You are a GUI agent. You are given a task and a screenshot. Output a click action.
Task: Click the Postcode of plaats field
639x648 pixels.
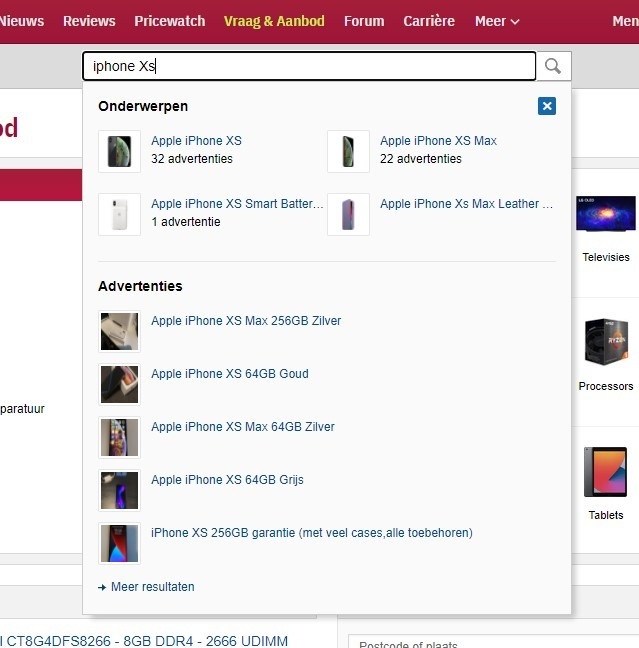(494, 642)
